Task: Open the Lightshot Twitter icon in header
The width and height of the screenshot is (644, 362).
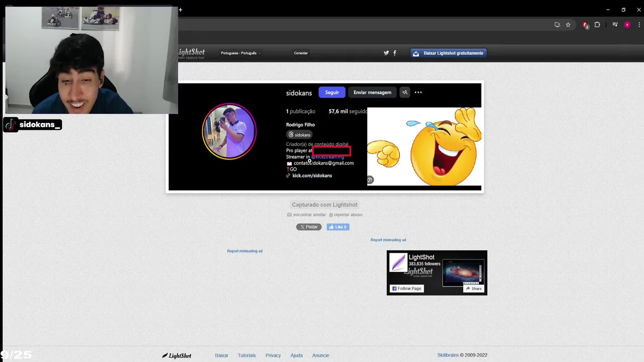Action: (386, 53)
